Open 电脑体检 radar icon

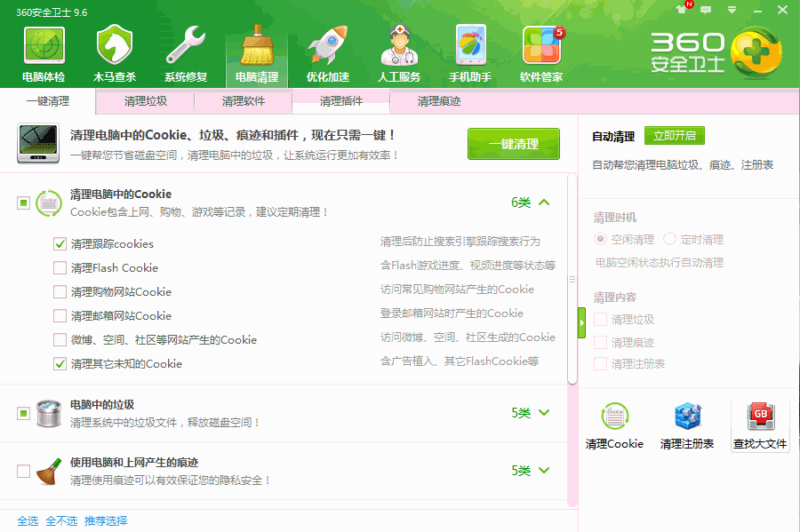click(44, 46)
